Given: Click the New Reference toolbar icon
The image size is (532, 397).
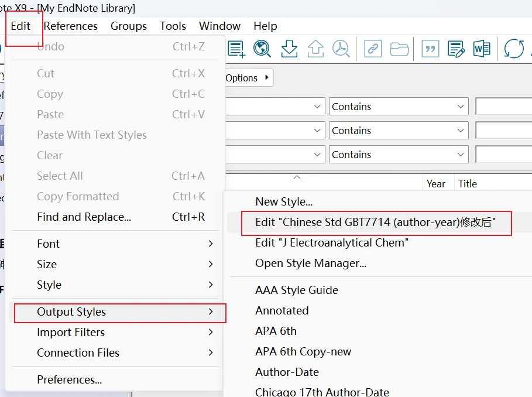Looking at the screenshot, I should tap(236, 49).
